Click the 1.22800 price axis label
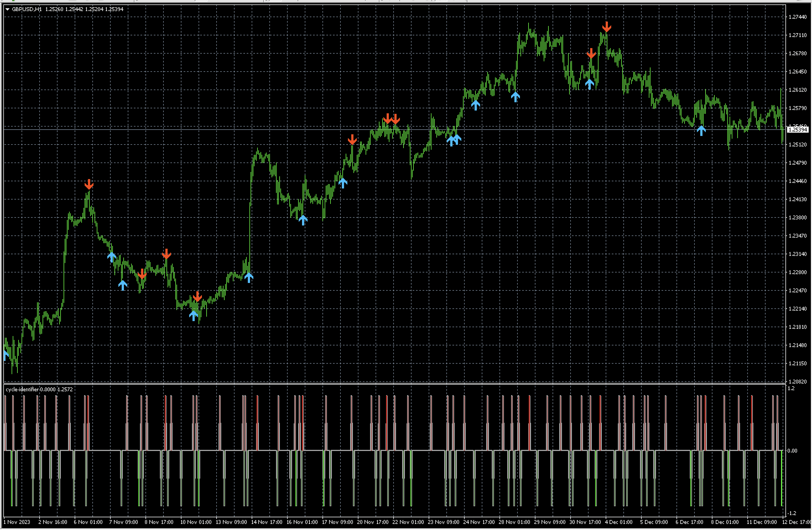The height and width of the screenshot is (530, 812). coord(798,272)
